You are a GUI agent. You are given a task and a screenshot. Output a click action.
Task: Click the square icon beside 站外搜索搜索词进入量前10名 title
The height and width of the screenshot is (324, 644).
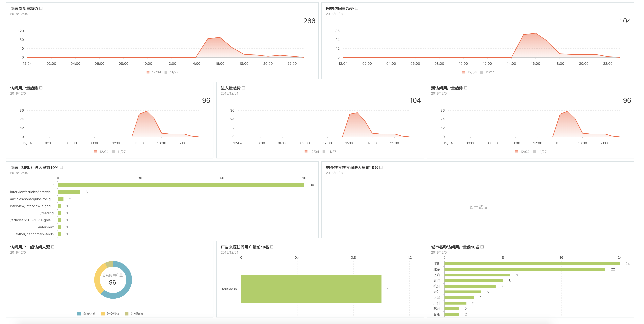[381, 167]
